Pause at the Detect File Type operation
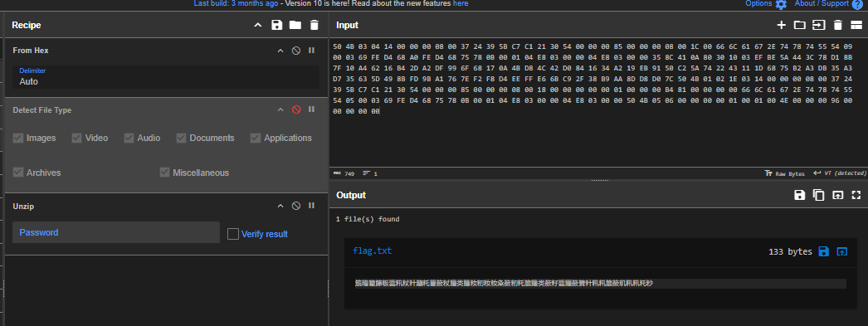This screenshot has width=868, height=326. coord(312,109)
